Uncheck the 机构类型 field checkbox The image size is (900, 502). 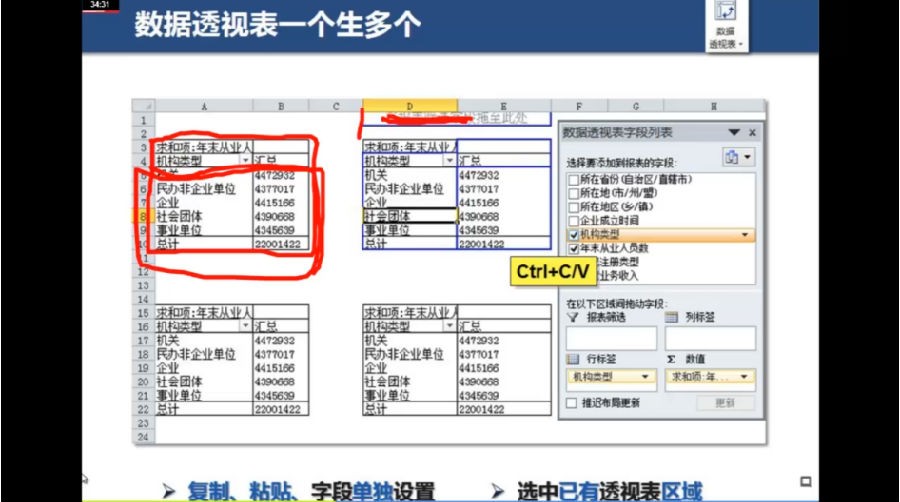click(573, 235)
